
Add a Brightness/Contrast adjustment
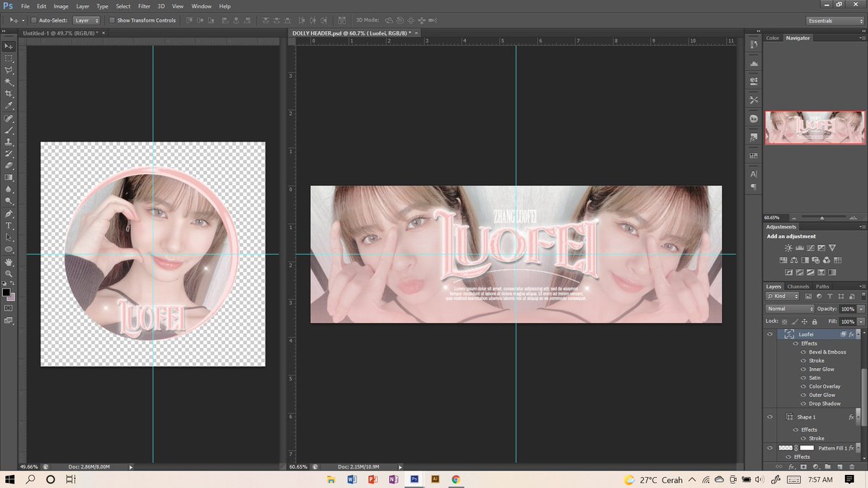point(788,248)
